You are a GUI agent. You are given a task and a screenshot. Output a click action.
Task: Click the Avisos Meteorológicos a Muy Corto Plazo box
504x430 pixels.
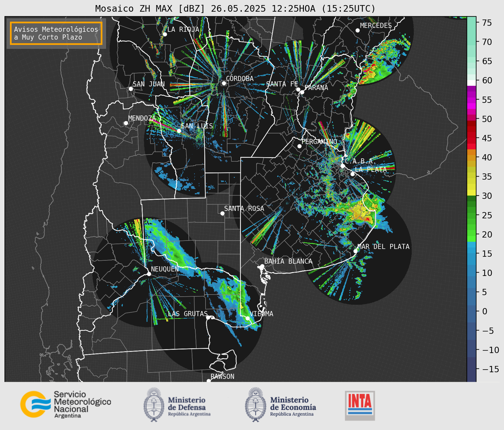(x=56, y=33)
